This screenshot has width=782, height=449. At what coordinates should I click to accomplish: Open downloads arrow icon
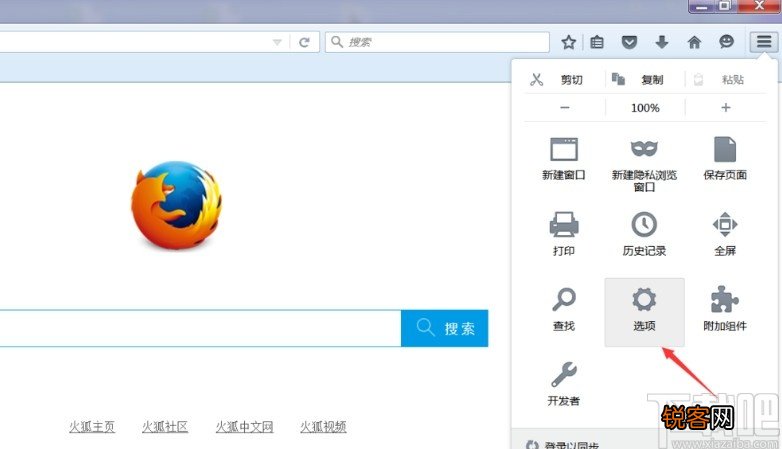pos(662,42)
